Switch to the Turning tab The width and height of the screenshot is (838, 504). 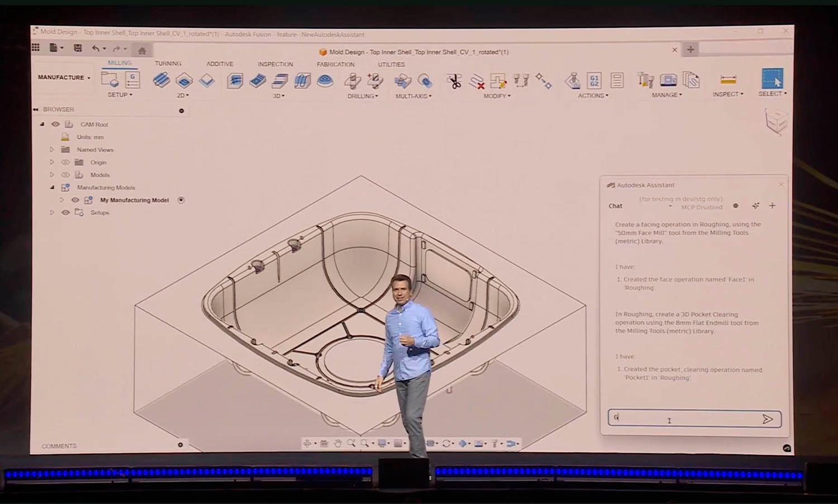tap(168, 63)
